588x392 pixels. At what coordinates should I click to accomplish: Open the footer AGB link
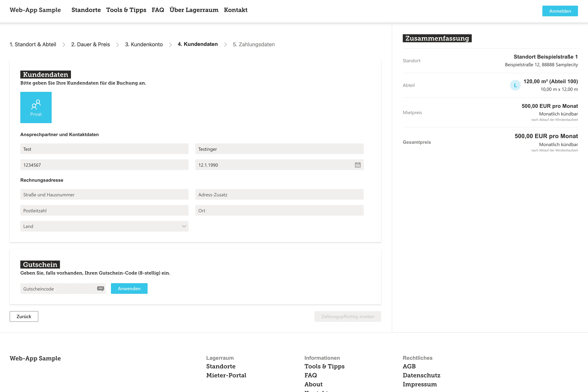409,367
